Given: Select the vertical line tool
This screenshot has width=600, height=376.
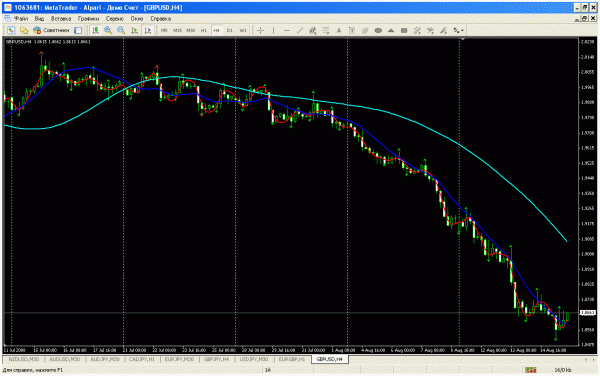Looking at the screenshot, I should [274, 30].
